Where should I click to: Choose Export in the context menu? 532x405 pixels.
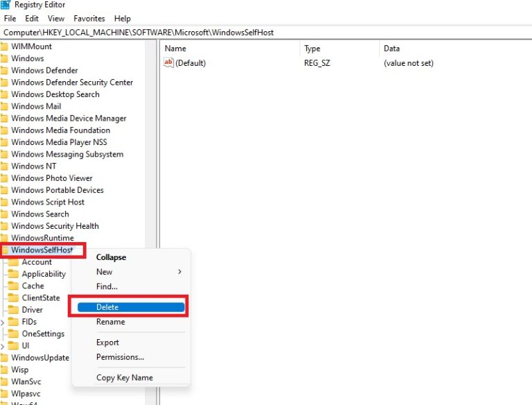[107, 343]
